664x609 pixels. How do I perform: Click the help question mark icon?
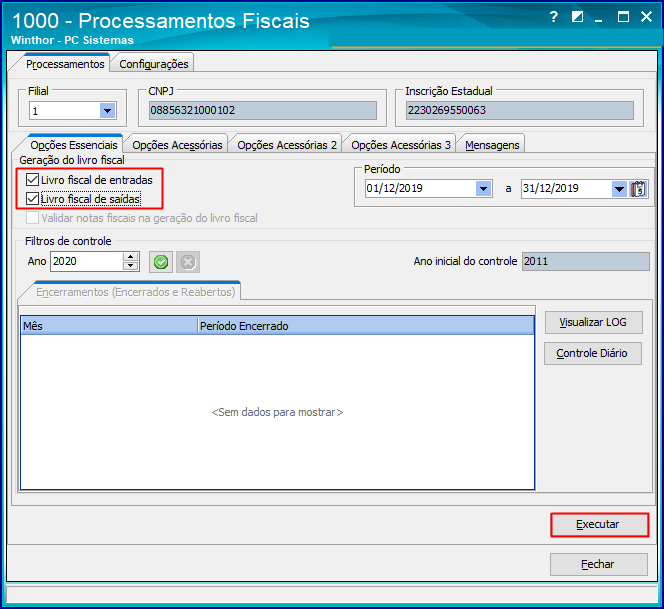pyautogui.click(x=553, y=17)
